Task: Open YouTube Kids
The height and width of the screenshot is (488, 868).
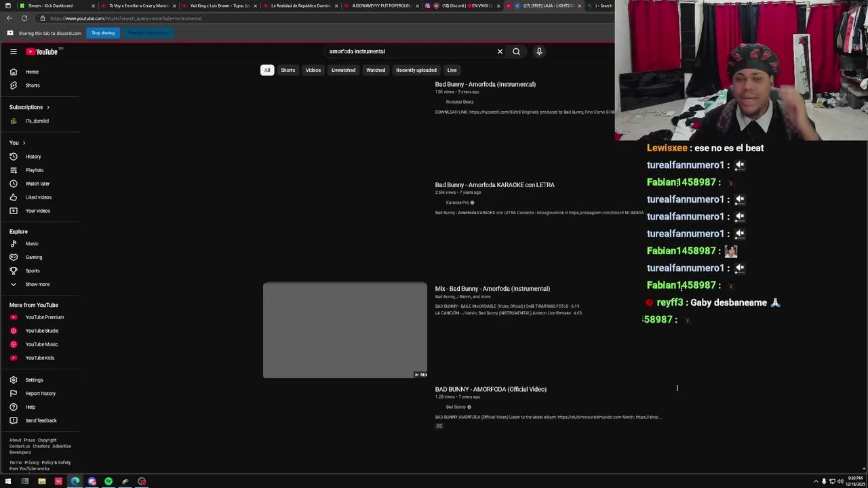Action: (x=41, y=358)
